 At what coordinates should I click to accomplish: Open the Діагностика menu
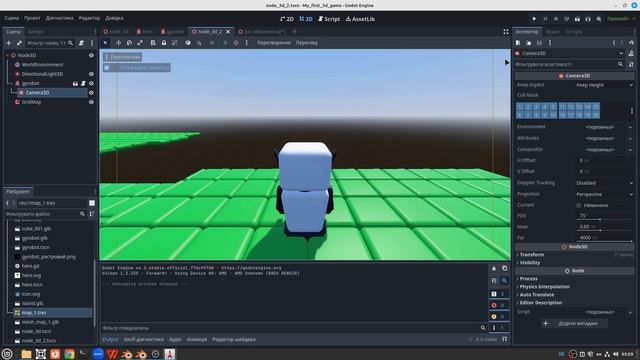pyautogui.click(x=60, y=18)
